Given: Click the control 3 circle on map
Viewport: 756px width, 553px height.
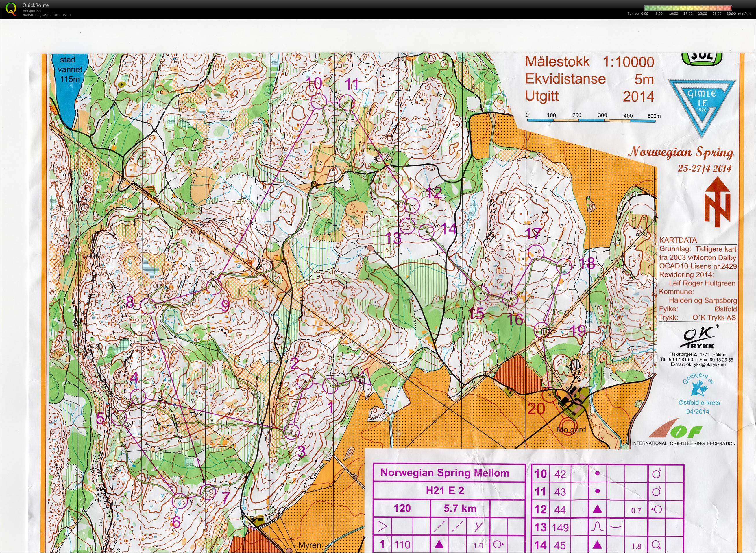Looking at the screenshot, I should (291, 432).
